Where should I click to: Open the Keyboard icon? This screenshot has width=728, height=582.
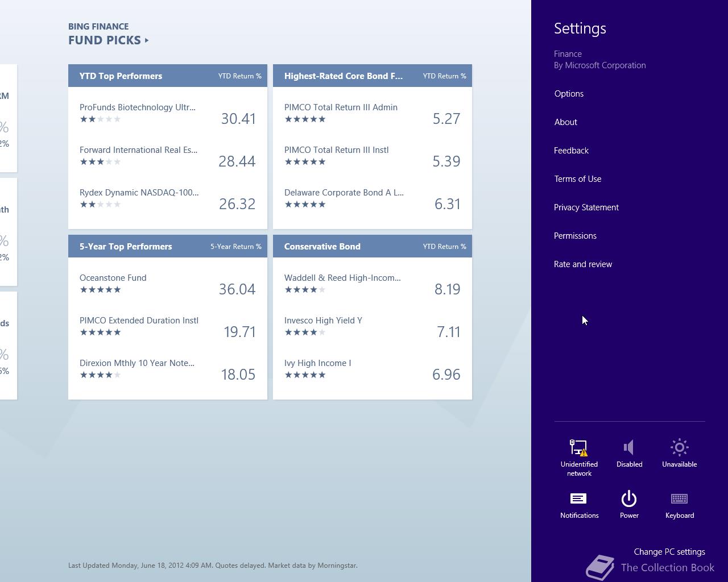(x=679, y=499)
